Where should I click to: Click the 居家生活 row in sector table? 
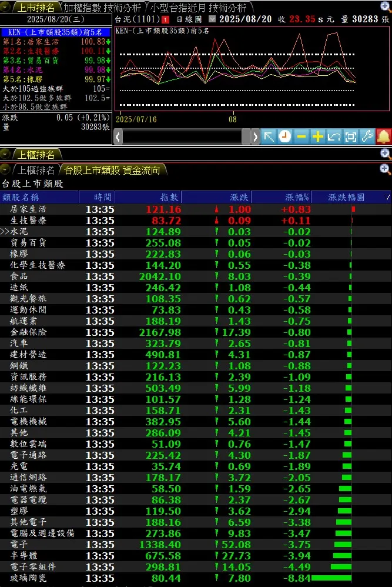pyautogui.click(x=196, y=209)
